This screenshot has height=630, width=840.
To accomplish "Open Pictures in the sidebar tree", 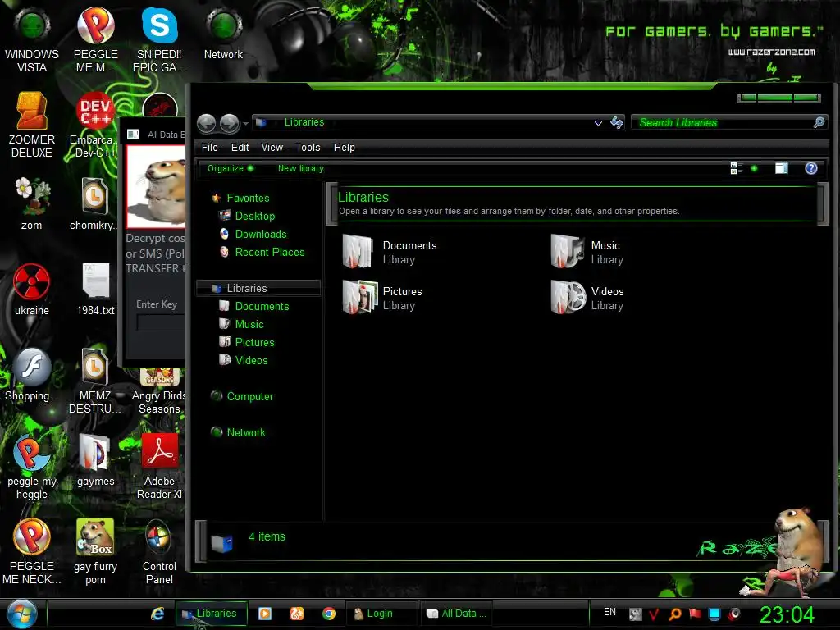I will coord(254,342).
